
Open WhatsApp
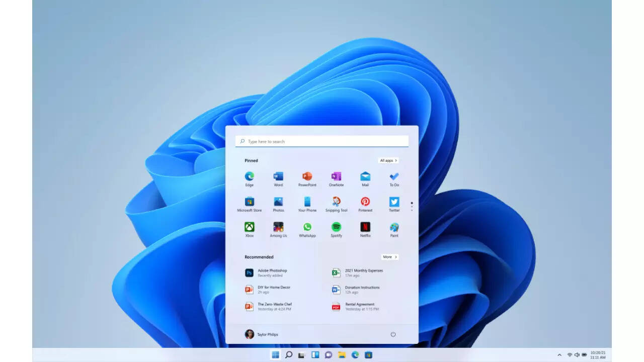click(307, 227)
